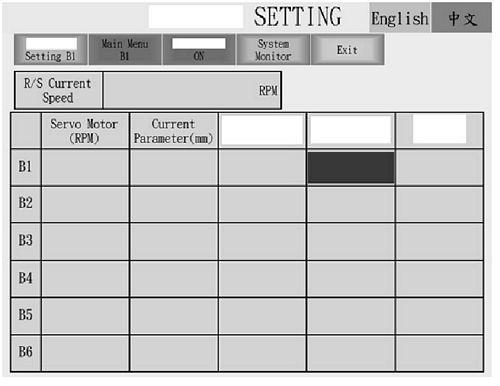Image resolution: width=500 pixels, height=386 pixels.
Task: Click the Exit button
Action: click(x=347, y=50)
